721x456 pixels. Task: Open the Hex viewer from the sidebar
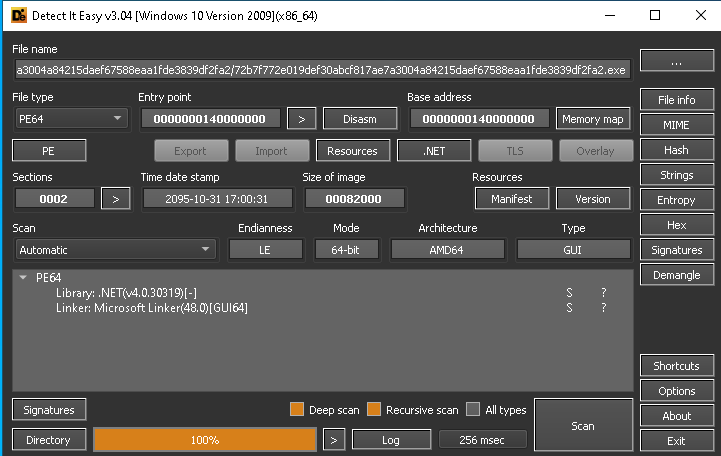[x=676, y=225]
